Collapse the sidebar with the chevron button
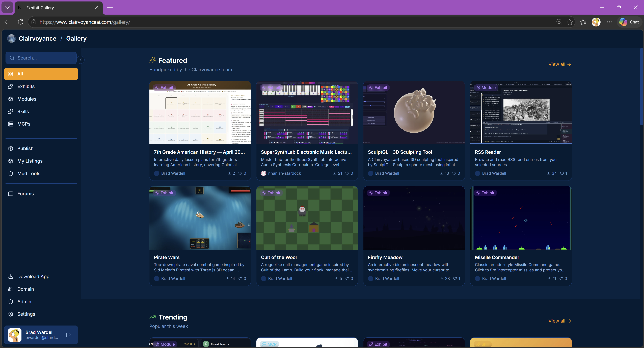Viewport: 644px width, 348px height. (x=80, y=60)
